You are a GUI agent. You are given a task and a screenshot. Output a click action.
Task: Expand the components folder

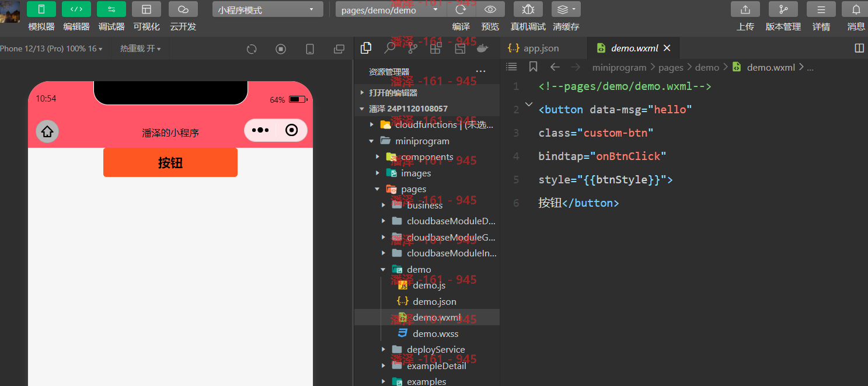click(x=427, y=157)
